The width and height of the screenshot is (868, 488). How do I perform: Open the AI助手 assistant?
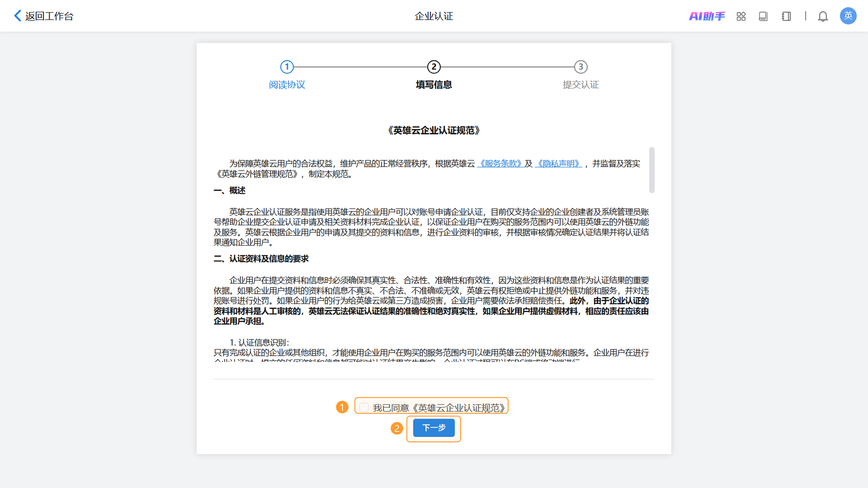(x=707, y=16)
